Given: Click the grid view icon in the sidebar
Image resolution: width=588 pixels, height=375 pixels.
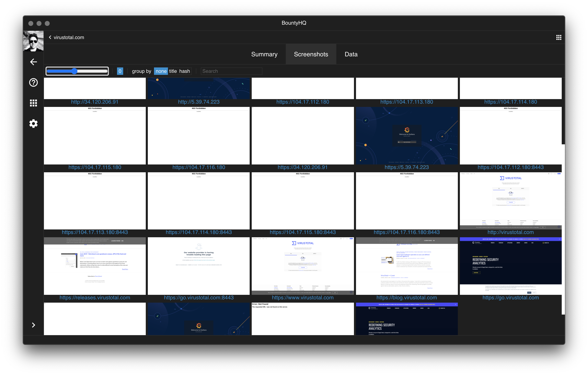Looking at the screenshot, I should point(33,103).
